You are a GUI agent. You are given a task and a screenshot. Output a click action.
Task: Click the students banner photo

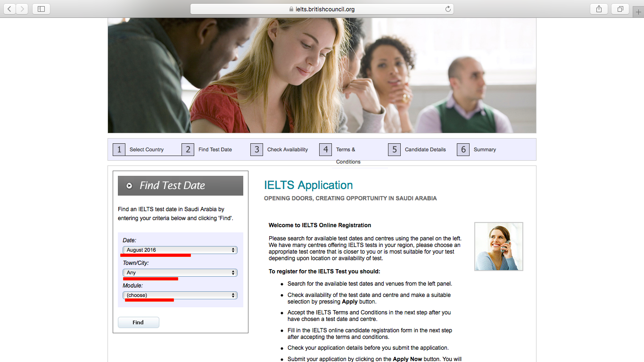click(322, 75)
